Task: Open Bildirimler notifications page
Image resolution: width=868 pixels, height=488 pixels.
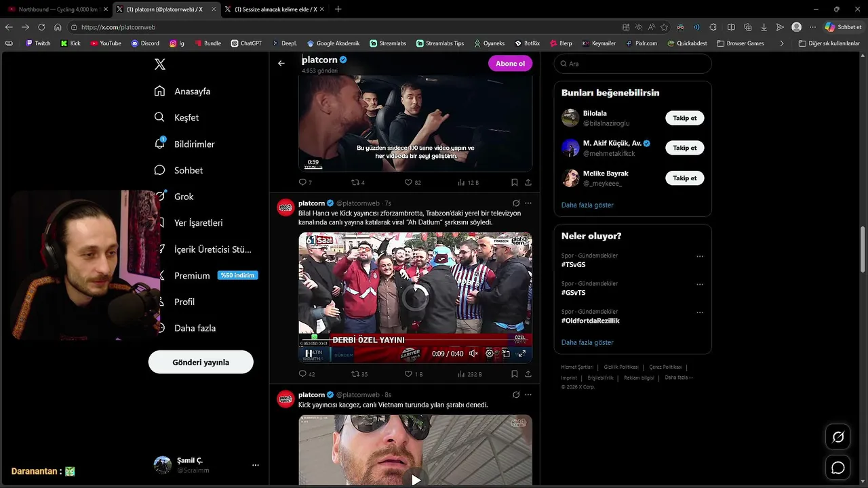Action: (x=184, y=144)
